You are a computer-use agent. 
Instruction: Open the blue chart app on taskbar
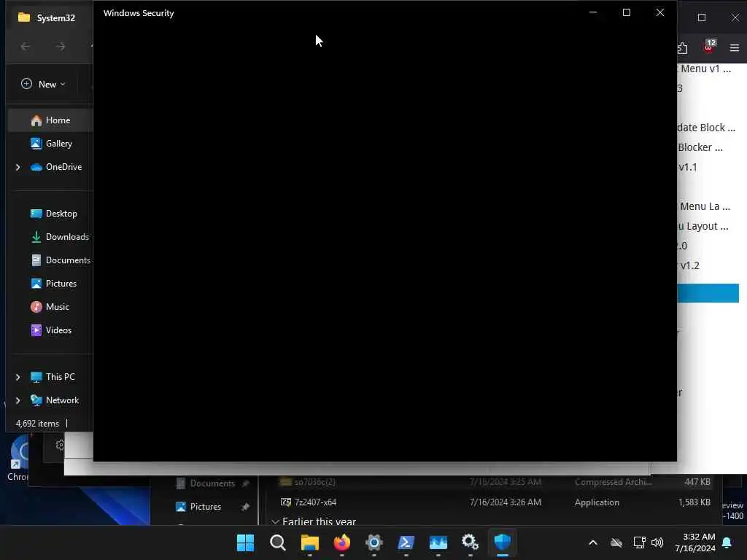(x=438, y=542)
